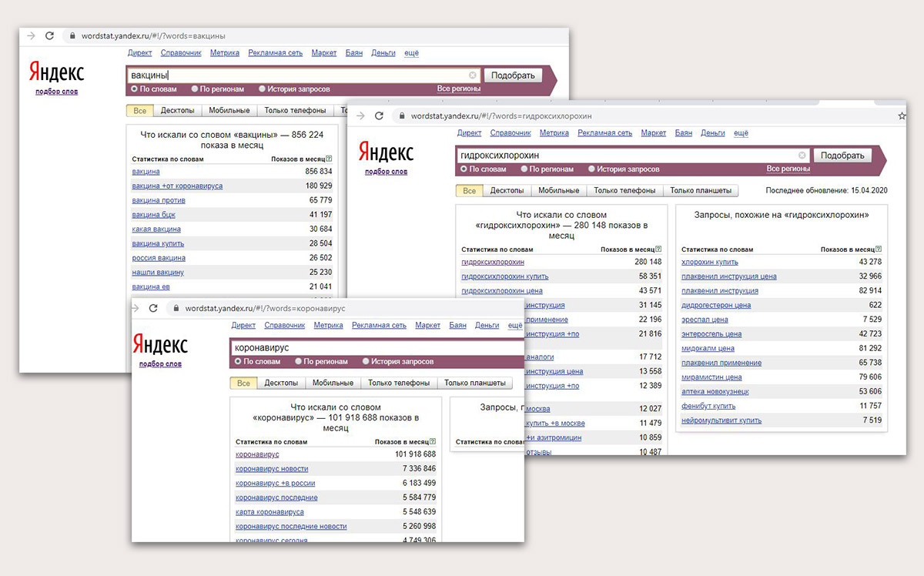Switch to Только телефоны tab in гидроксихлорохин window
Image resolution: width=924 pixels, height=576 pixels.
tap(625, 190)
